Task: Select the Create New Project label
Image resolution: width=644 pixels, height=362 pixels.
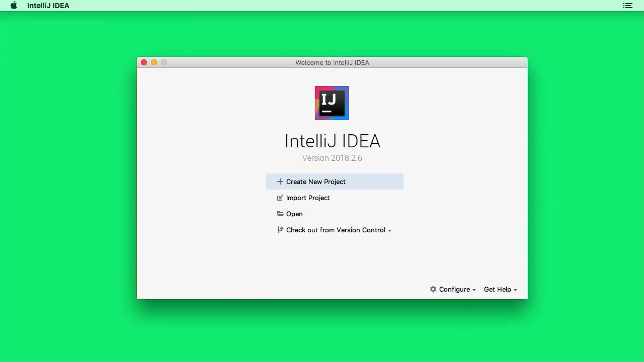Action: [x=315, y=182]
